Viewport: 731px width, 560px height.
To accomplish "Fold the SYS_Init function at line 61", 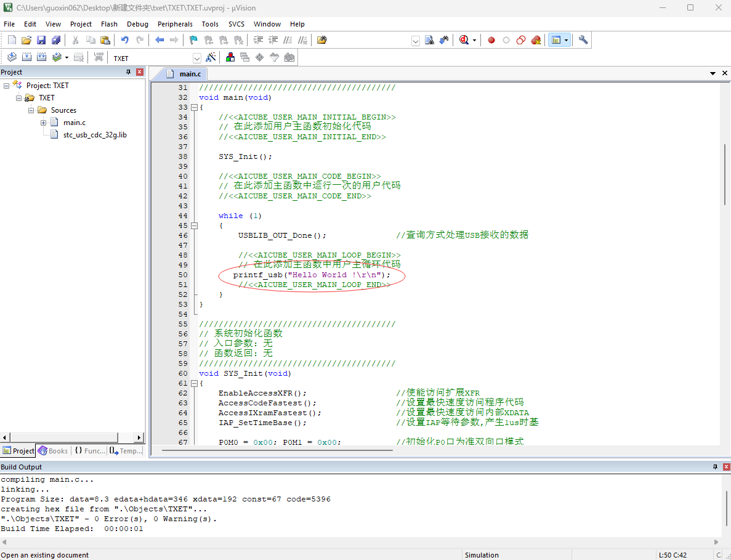I will 195,383.
